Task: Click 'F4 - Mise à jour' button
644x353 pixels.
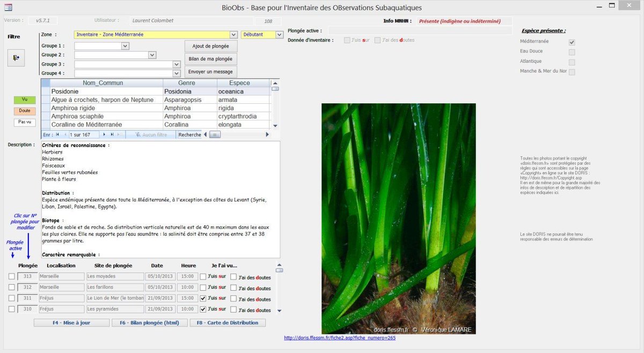Action: pos(71,323)
